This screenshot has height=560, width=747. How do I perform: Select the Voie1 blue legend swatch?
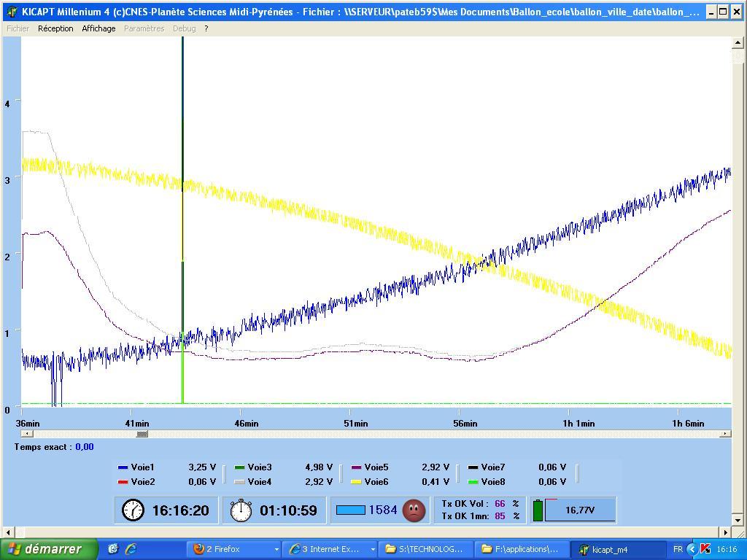(123, 467)
